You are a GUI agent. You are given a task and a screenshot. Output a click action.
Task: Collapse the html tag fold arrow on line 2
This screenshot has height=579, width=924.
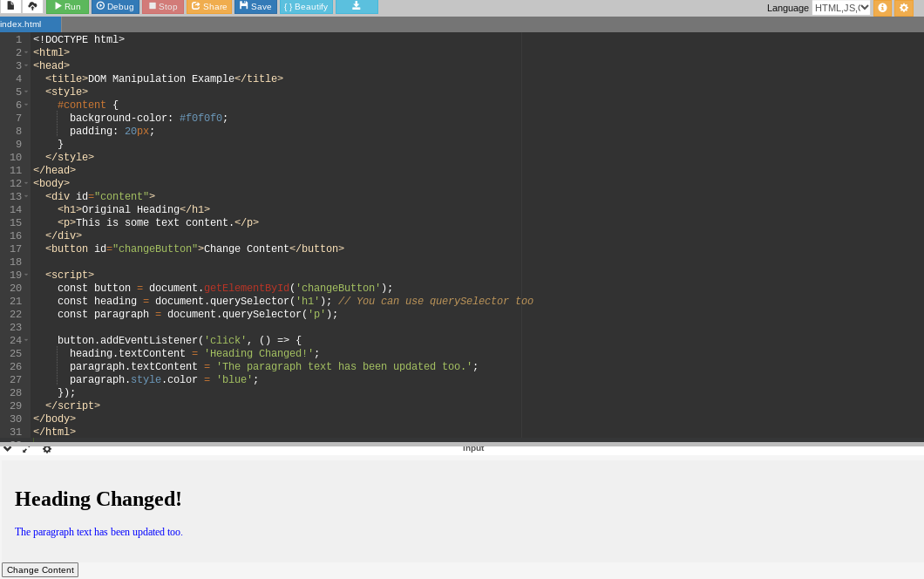click(x=26, y=52)
